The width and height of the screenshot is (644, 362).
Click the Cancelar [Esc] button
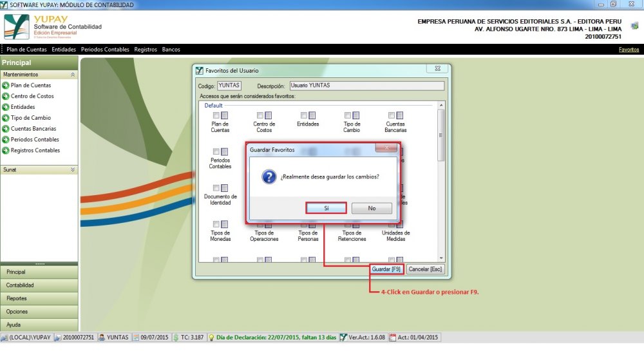point(425,269)
